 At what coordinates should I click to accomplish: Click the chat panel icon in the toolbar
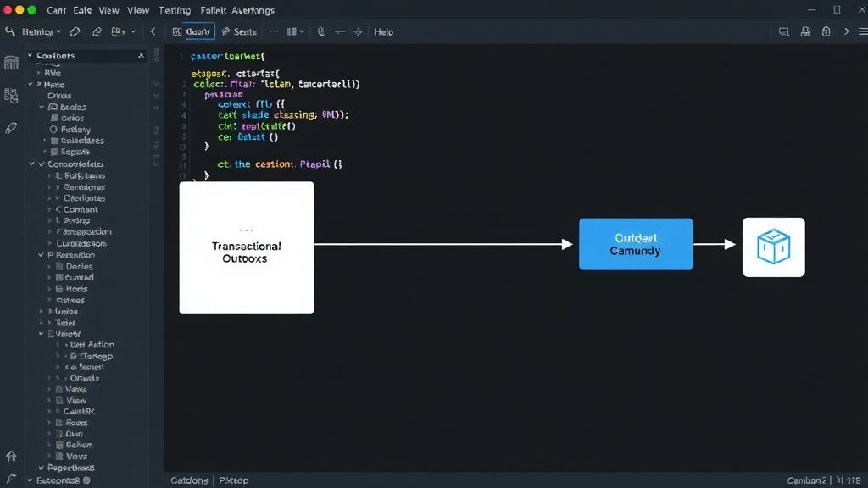click(x=784, y=32)
